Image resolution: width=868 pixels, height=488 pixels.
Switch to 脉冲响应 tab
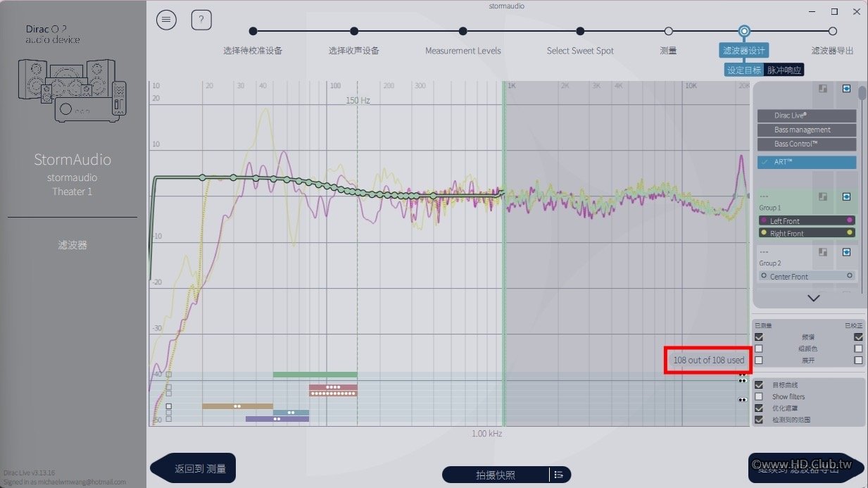(784, 70)
